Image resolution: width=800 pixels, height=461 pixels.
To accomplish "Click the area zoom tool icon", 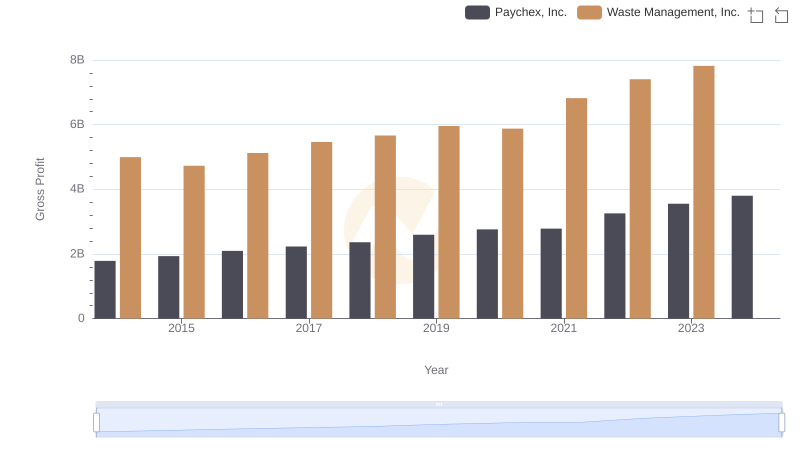I will pos(756,15).
